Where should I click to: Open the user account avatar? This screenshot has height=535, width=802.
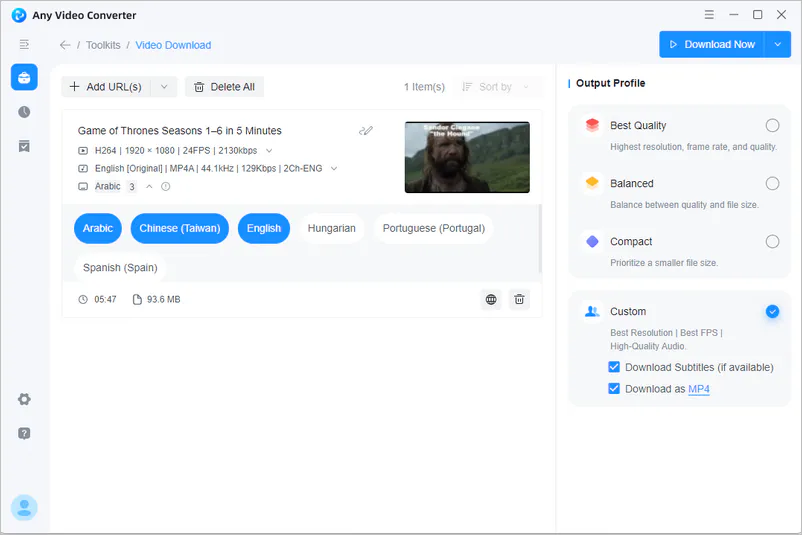pos(24,507)
